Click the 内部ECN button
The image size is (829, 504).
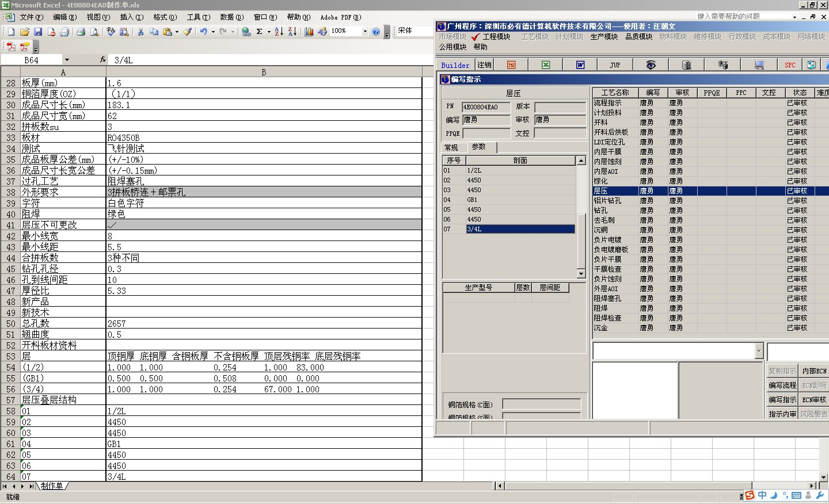point(814,371)
